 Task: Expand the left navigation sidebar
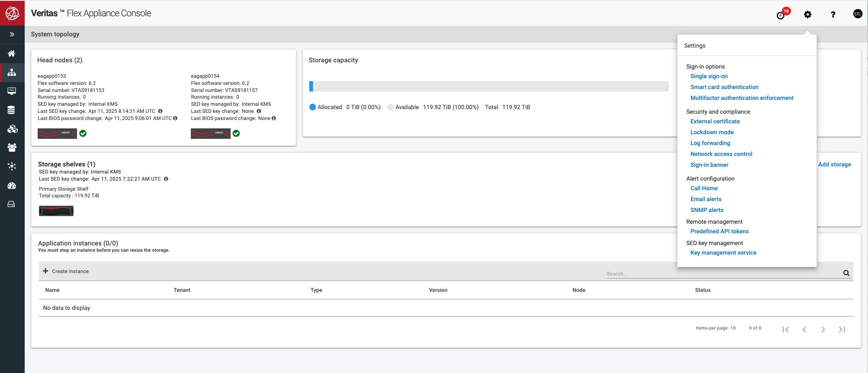[x=12, y=34]
